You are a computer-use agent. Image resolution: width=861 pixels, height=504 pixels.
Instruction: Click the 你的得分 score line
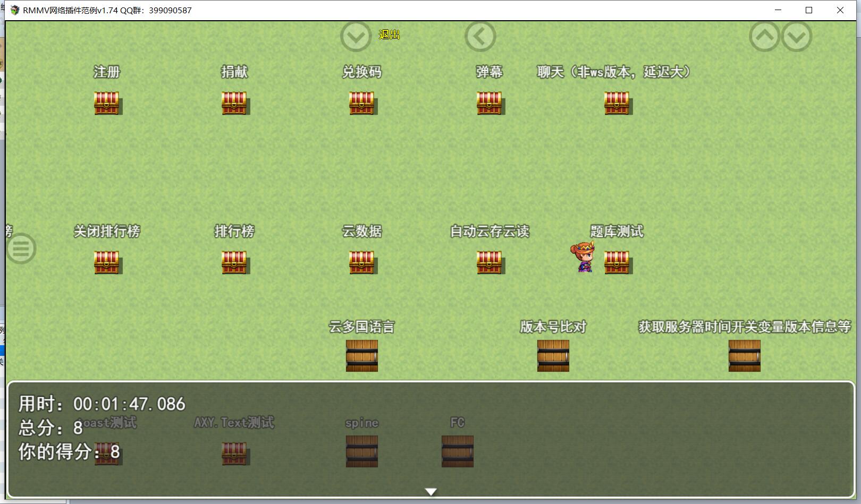69,452
